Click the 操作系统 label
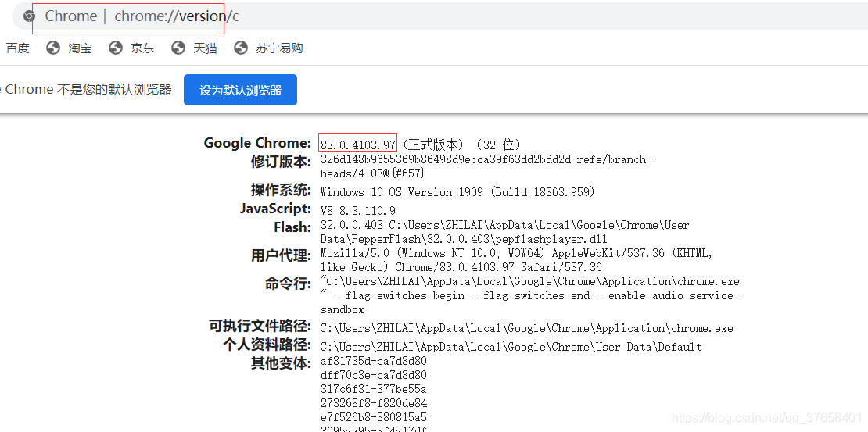The width and height of the screenshot is (868, 432). click(x=282, y=190)
